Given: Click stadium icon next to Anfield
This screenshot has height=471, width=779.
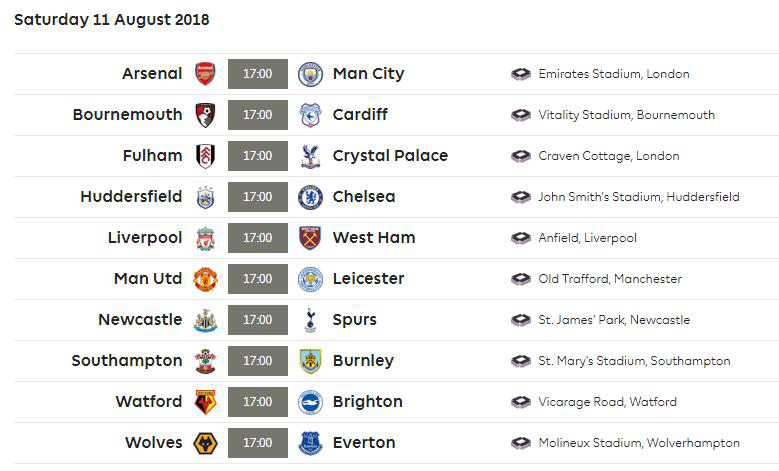Looking at the screenshot, I should point(521,238).
